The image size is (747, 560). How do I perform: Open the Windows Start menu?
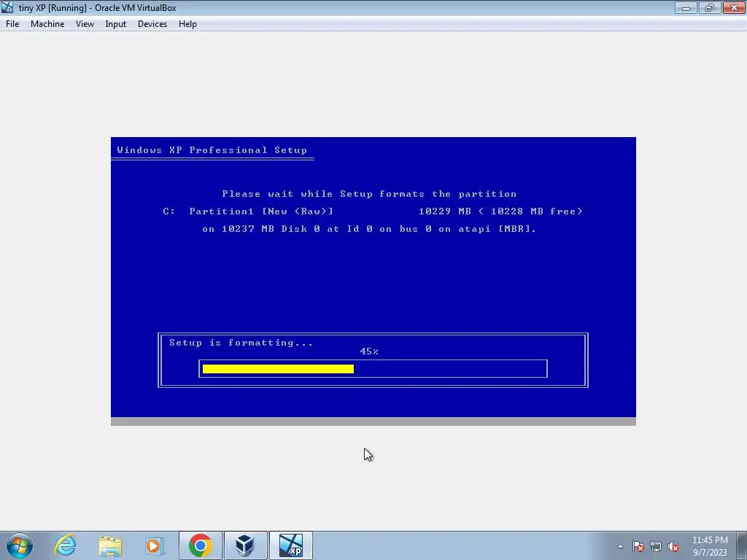[20, 545]
